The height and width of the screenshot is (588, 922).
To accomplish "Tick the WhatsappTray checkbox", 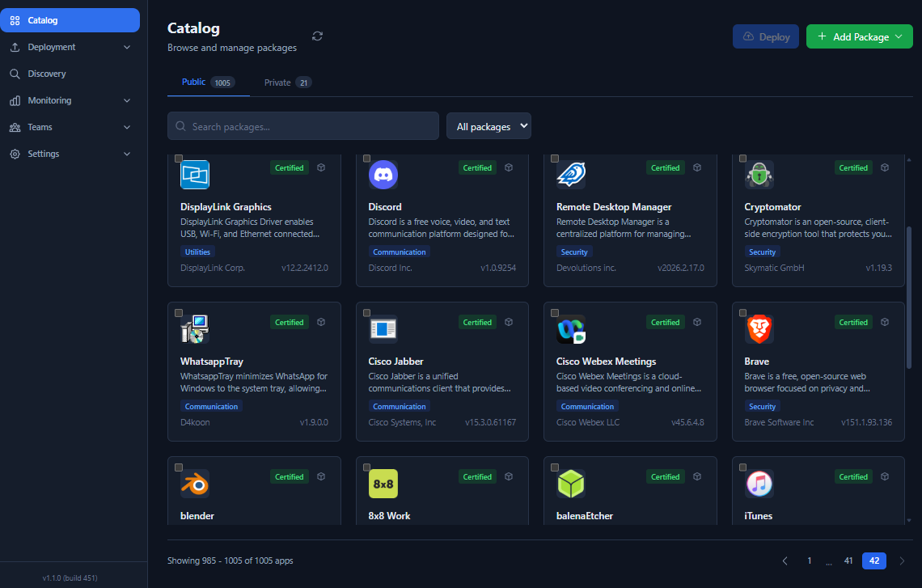I will click(179, 313).
